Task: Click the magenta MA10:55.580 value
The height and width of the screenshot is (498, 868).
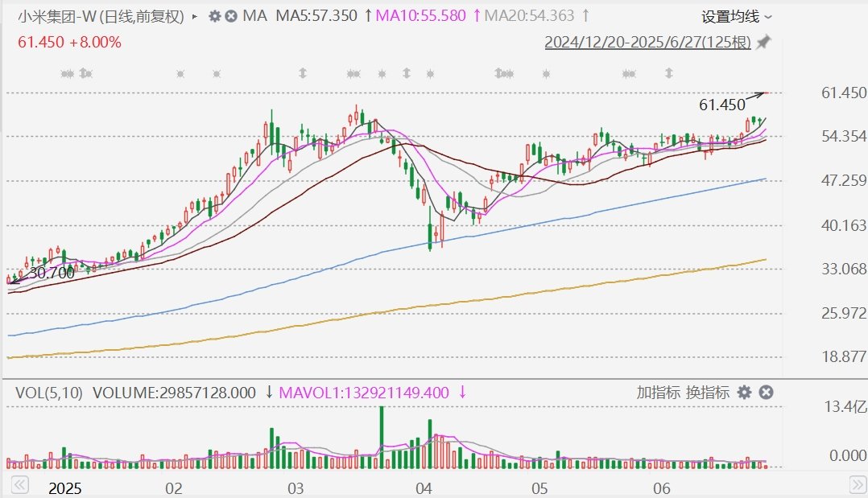Action: (x=420, y=15)
